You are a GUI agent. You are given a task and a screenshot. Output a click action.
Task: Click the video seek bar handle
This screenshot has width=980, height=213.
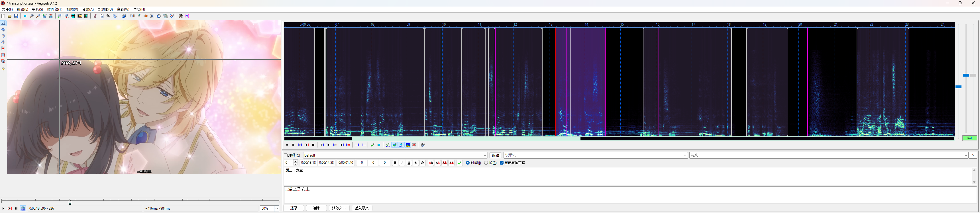pyautogui.click(x=70, y=202)
